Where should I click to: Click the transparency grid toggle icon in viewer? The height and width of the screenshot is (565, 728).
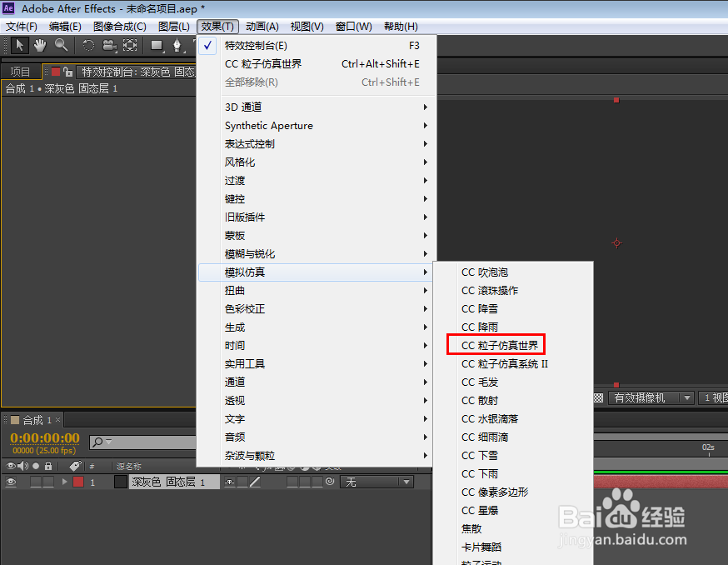[598, 397]
